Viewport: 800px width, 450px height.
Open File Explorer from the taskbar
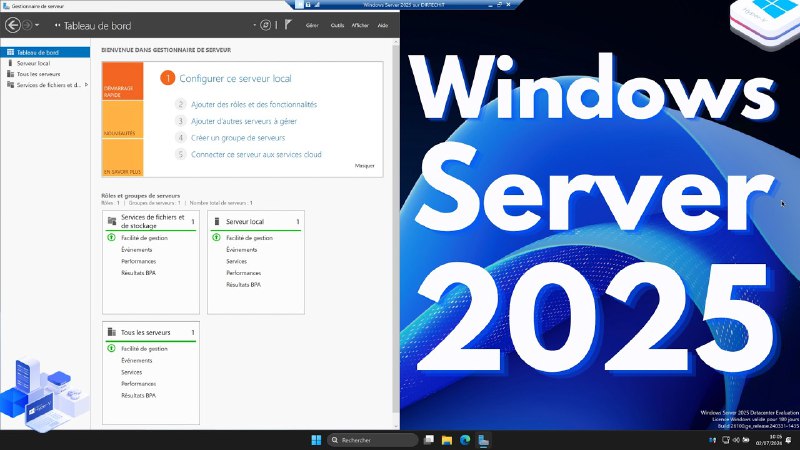tap(447, 440)
